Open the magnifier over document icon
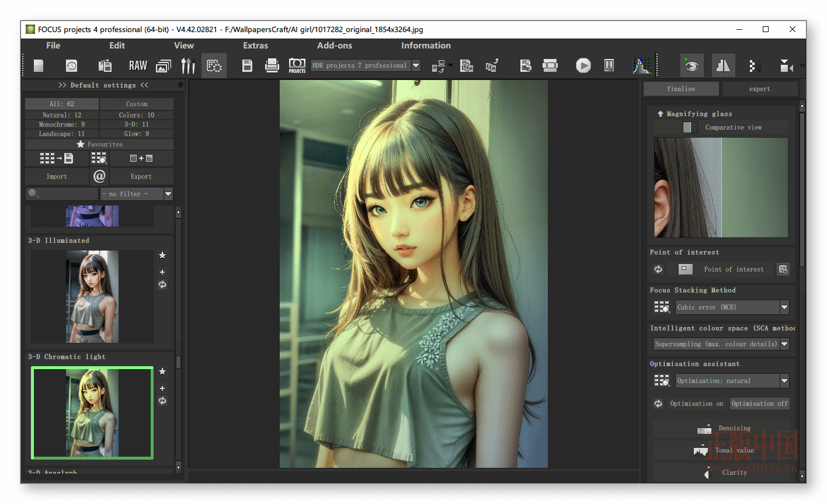 pos(609,65)
